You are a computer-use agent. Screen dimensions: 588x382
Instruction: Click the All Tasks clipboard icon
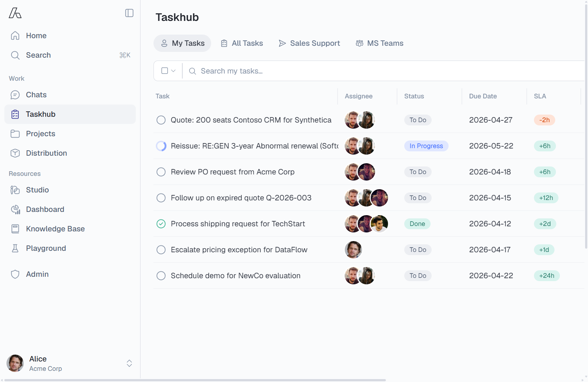pyautogui.click(x=224, y=43)
